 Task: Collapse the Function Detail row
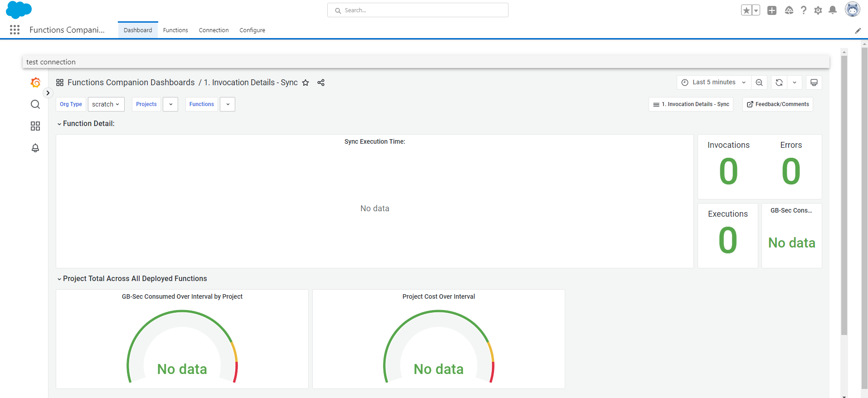pyautogui.click(x=86, y=124)
